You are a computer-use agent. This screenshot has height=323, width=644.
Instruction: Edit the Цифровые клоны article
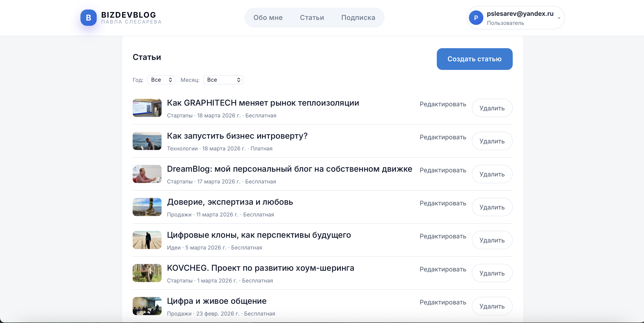tap(443, 236)
